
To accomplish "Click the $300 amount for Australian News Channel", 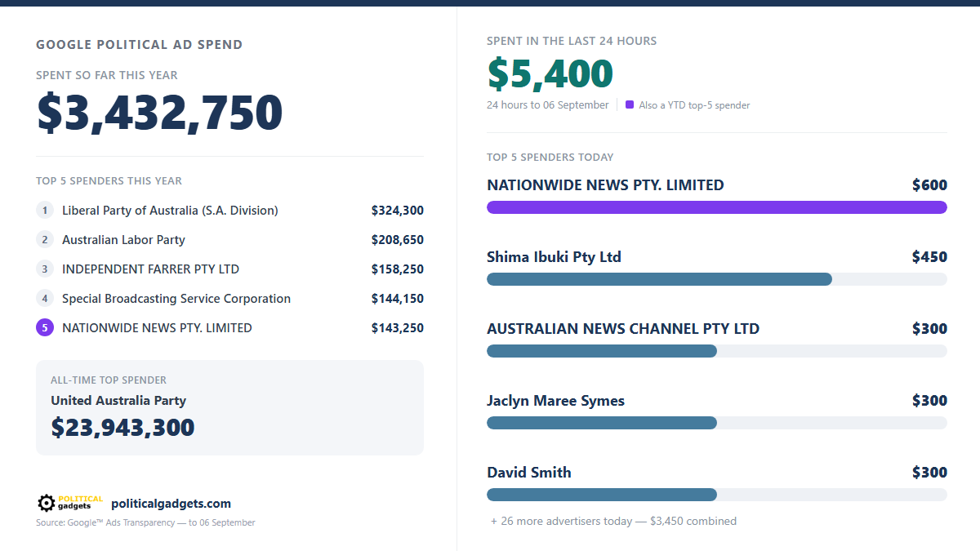I will click(x=929, y=329).
